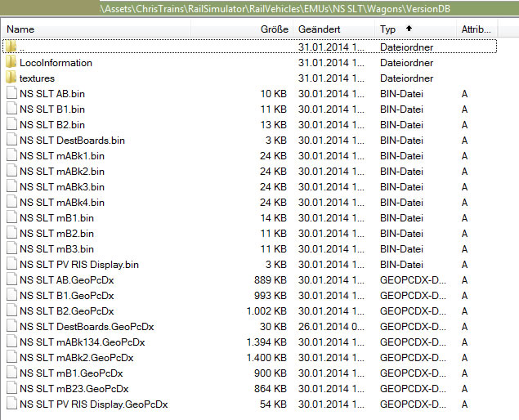Select the file icon of NS SLT mB3.bin

(x=11, y=248)
